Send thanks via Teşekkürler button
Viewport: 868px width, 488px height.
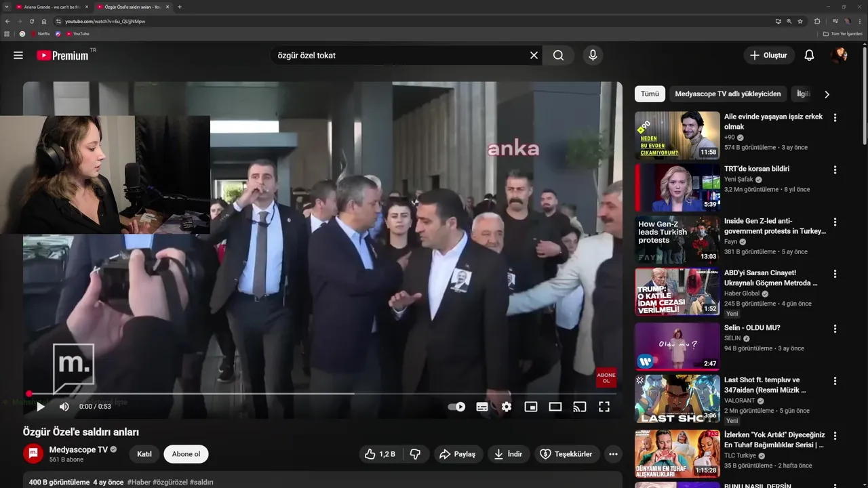566,454
